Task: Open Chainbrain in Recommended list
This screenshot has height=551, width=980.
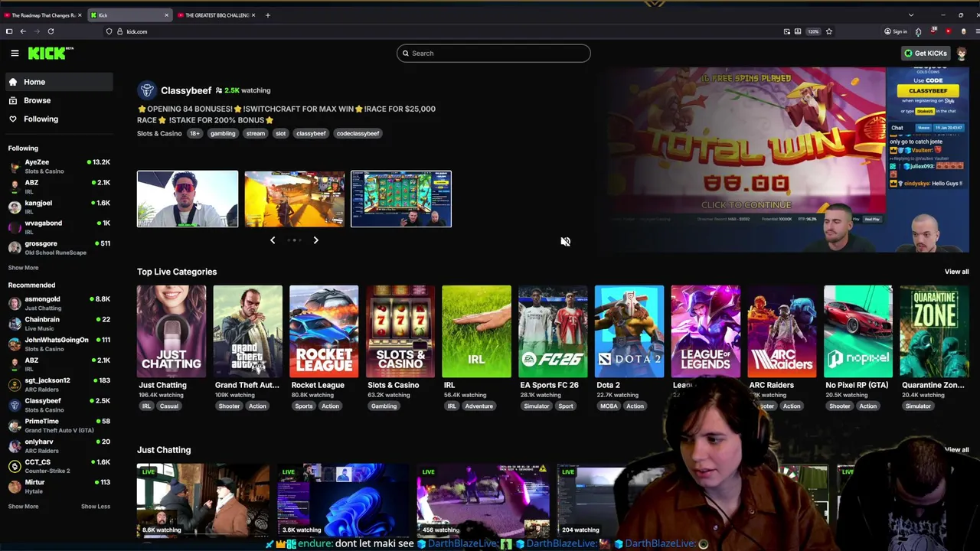Action: [59, 323]
